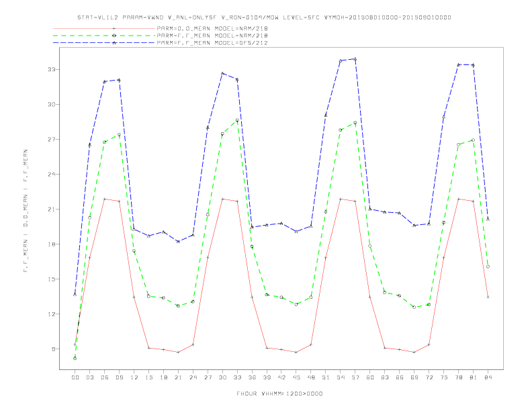Click x-axis forecast hour label 09
Image resolution: width=532 pixels, height=411 pixels.
tap(119, 377)
